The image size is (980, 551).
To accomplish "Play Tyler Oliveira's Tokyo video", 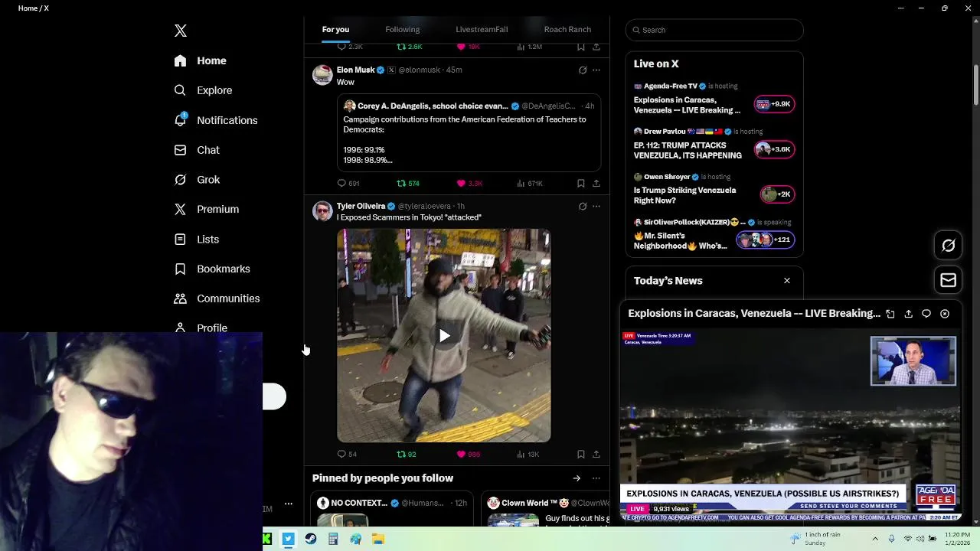I will 444,335.
